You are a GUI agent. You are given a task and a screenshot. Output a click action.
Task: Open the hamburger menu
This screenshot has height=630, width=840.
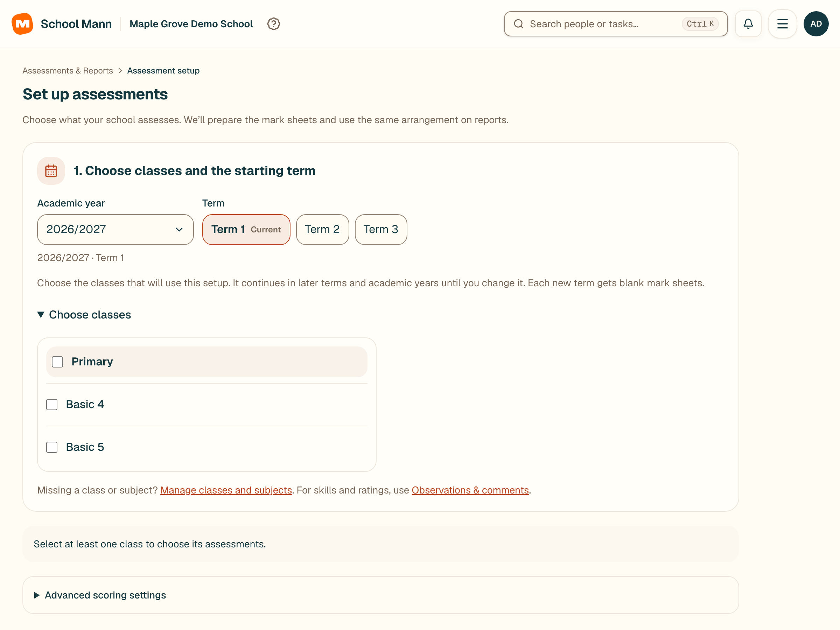click(x=782, y=24)
